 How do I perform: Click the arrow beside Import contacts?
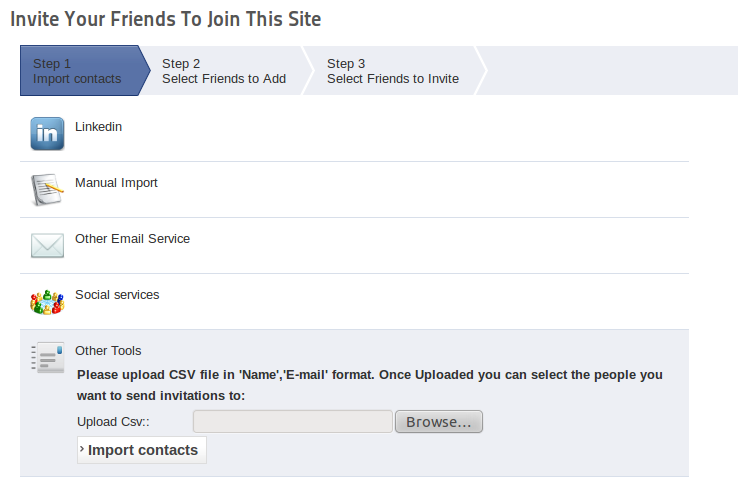(x=82, y=450)
